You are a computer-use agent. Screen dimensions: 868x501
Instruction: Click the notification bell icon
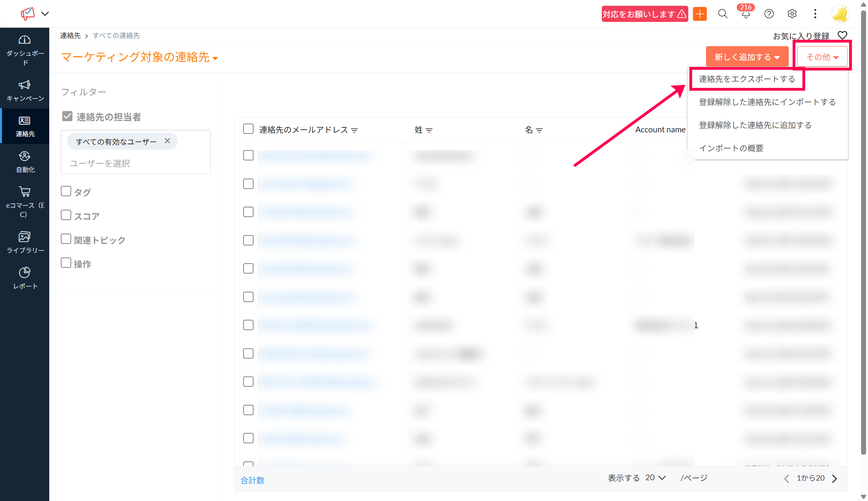746,14
